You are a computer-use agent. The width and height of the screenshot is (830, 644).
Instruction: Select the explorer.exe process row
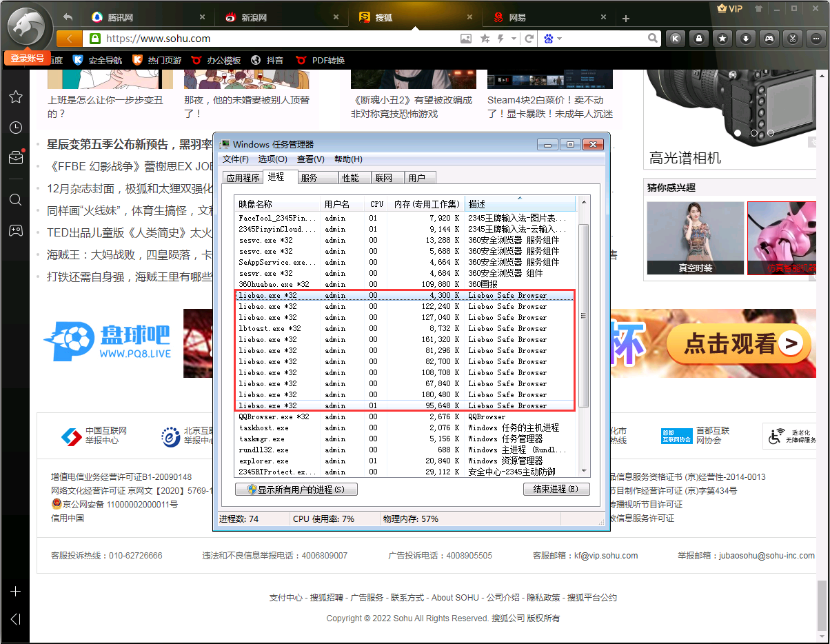[405, 461]
